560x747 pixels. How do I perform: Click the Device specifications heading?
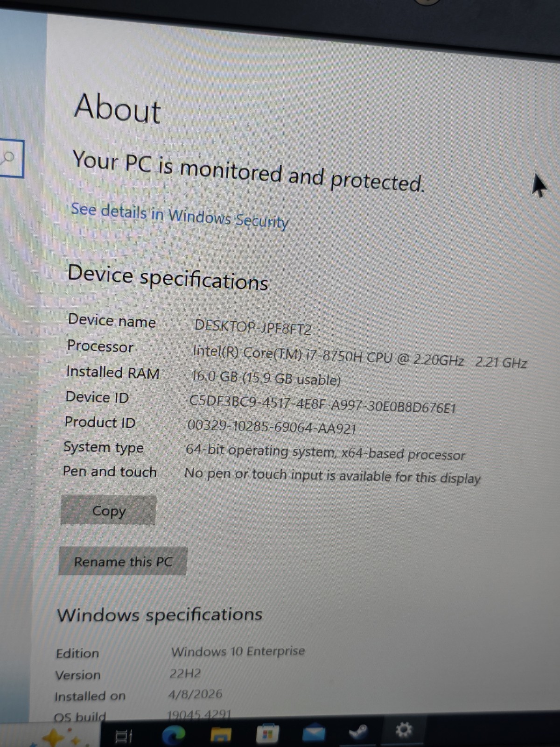point(168,277)
